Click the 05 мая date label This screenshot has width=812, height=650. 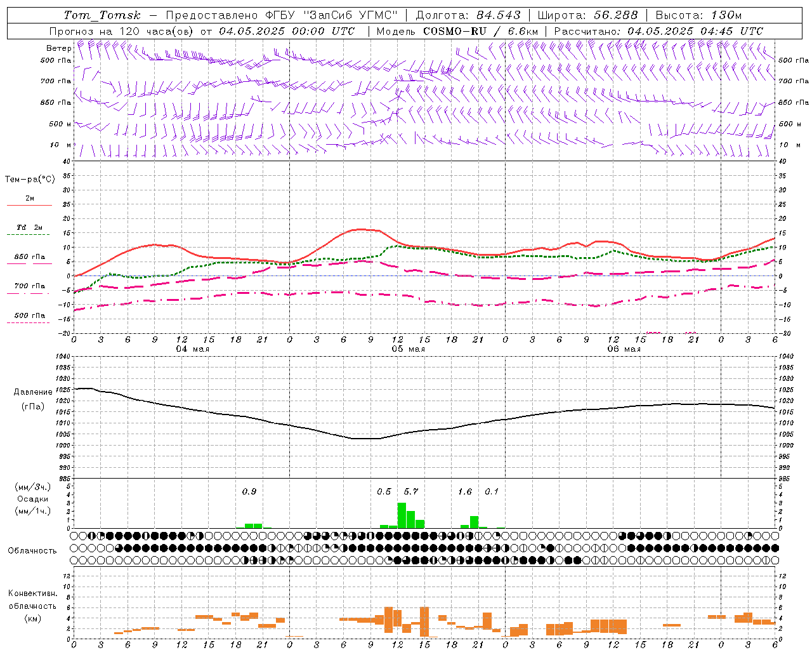(x=409, y=348)
